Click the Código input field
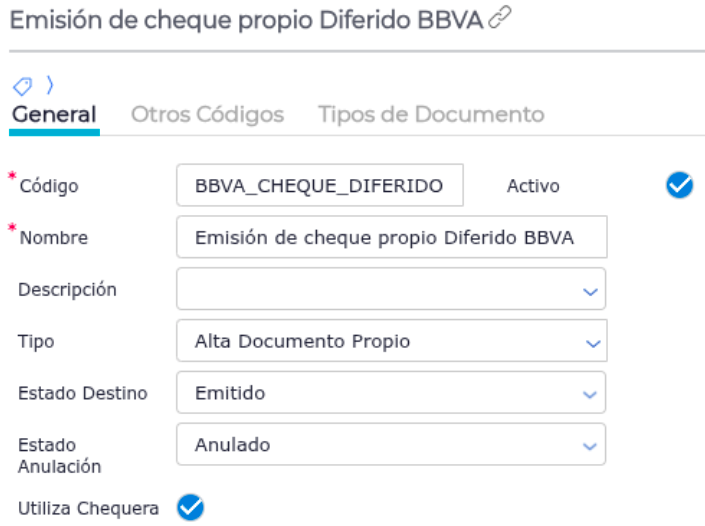 (320, 186)
